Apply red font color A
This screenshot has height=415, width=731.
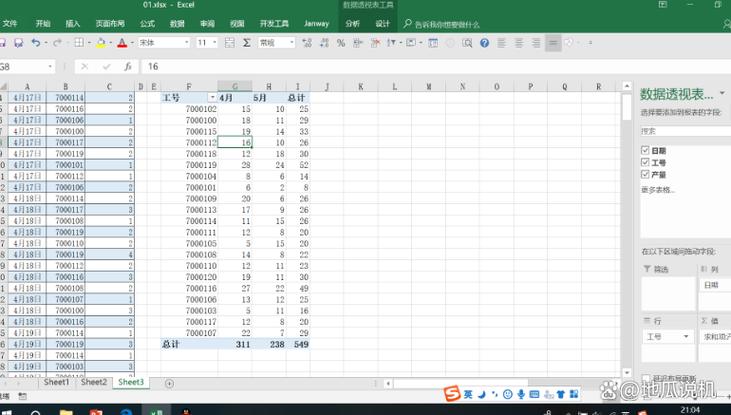tap(122, 43)
